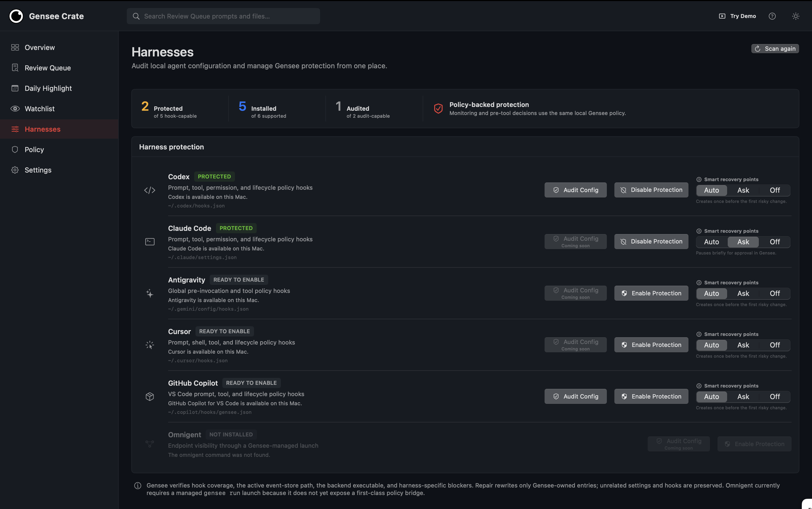Click the Antigravity sparkle icon
This screenshot has height=509, width=812.
(150, 293)
